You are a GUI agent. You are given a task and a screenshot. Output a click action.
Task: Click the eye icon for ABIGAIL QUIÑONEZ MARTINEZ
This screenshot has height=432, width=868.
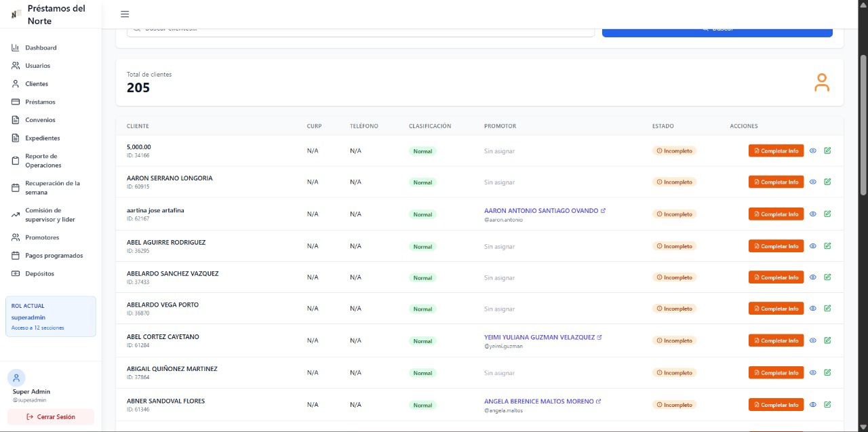coord(813,372)
